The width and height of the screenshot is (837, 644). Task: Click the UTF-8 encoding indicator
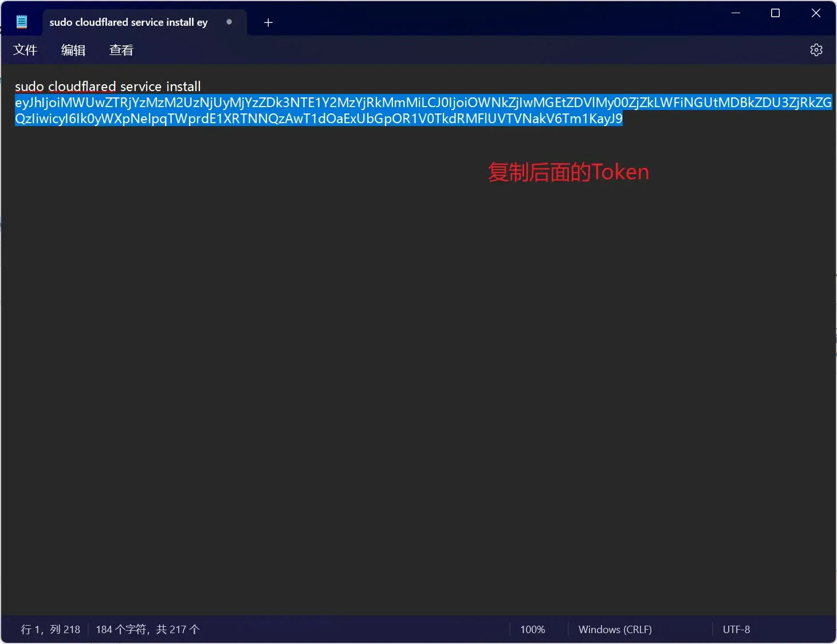click(x=736, y=629)
